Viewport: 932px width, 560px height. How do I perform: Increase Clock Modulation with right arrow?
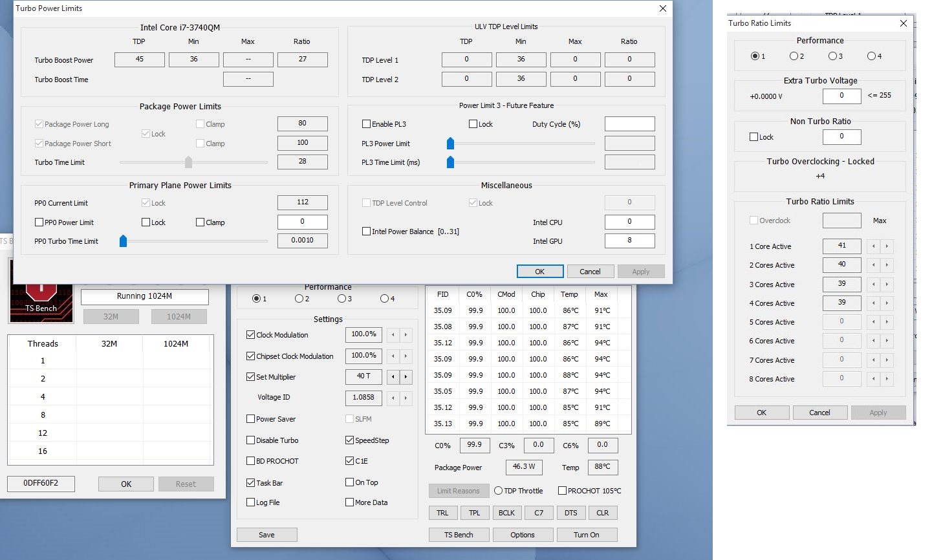tap(406, 335)
